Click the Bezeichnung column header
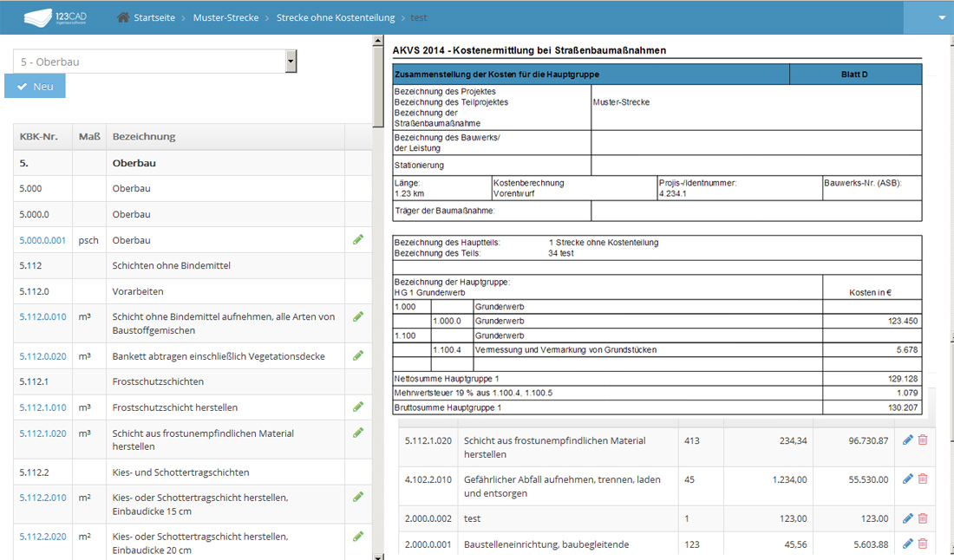 (144, 136)
